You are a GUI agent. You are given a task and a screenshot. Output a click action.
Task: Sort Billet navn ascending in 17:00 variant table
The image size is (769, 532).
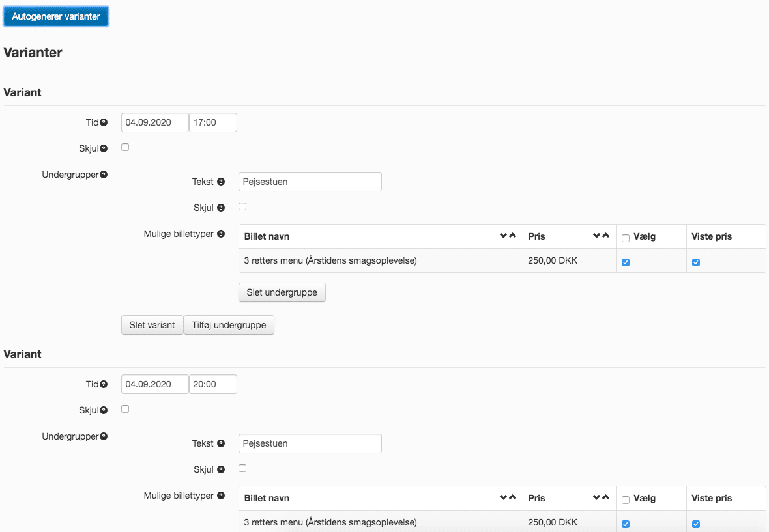click(512, 236)
